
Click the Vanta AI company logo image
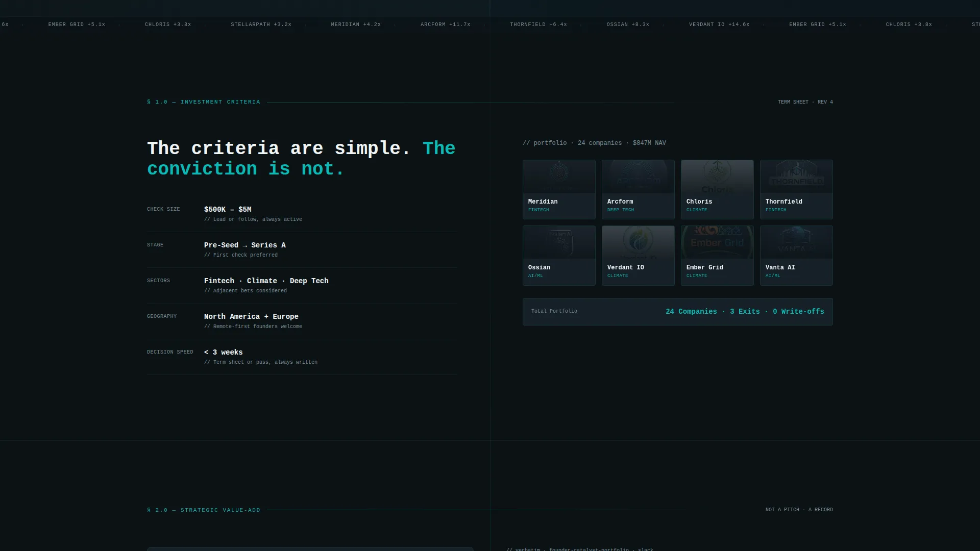(796, 242)
